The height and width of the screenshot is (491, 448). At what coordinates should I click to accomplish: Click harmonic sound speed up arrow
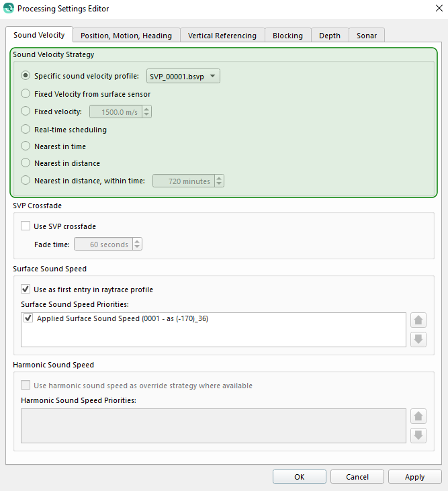click(418, 416)
